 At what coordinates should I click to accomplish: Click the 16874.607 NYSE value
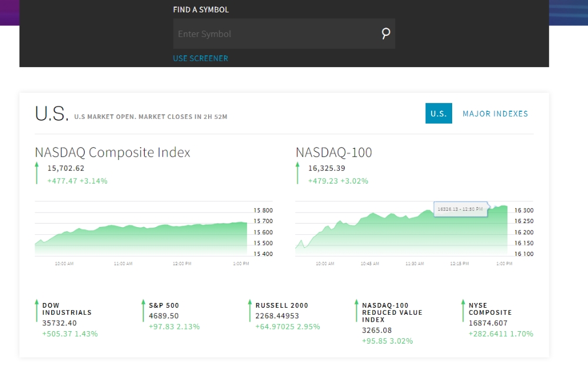pos(488,323)
